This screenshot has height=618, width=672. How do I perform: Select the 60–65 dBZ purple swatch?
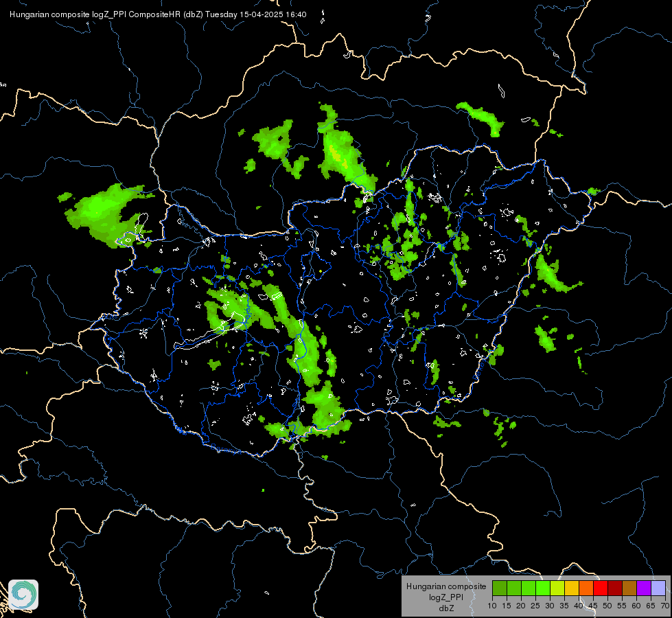pos(644,588)
